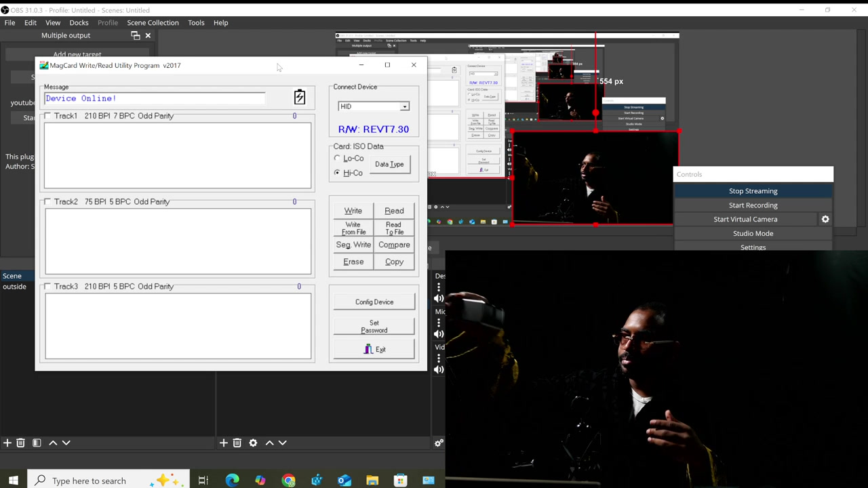Viewport: 868px width, 488px height.
Task: Click the Stop Streaming button
Action: click(x=753, y=191)
